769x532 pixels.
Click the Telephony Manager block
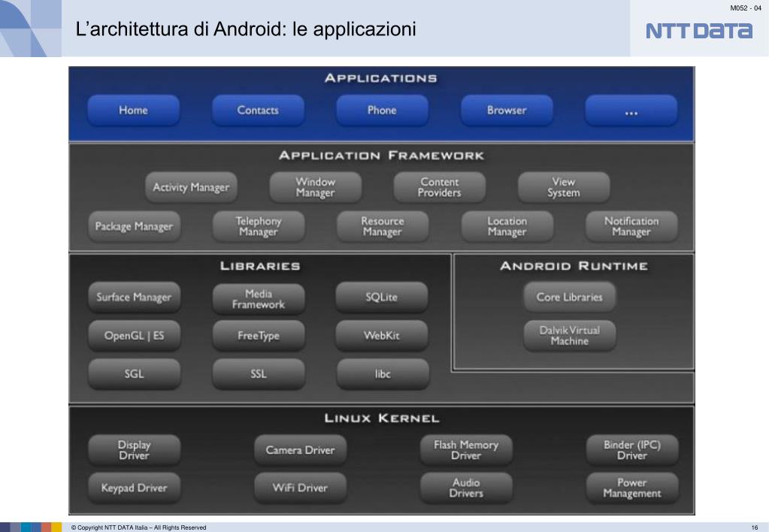pyautogui.click(x=259, y=226)
